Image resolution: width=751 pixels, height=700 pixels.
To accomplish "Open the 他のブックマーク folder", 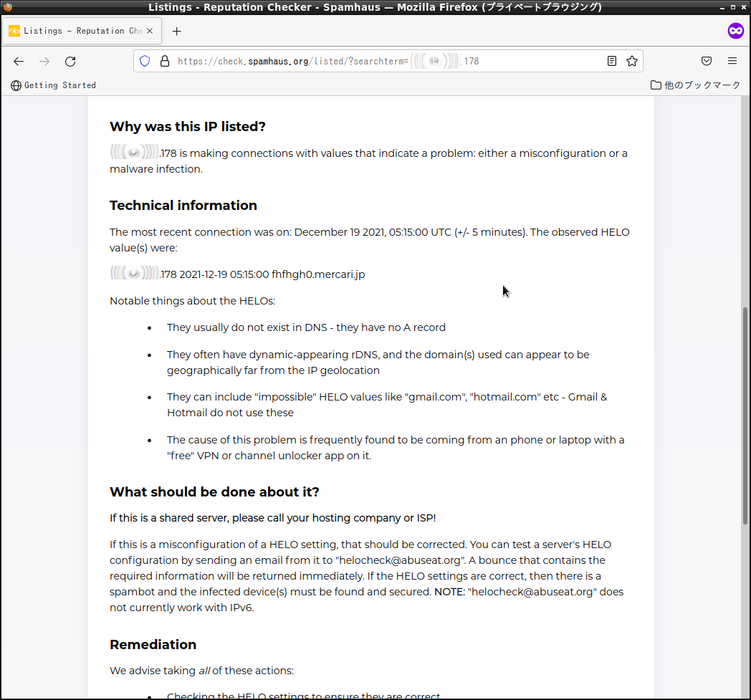I will click(695, 85).
